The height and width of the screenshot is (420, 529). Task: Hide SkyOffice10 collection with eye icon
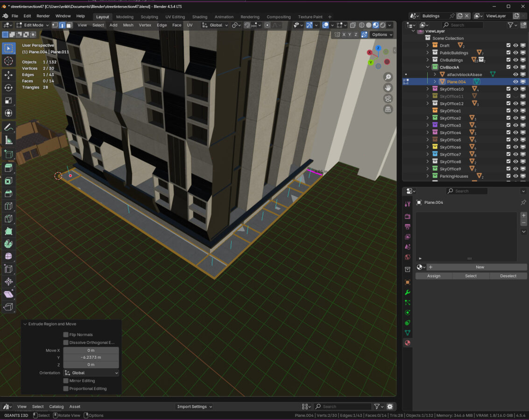pos(516,89)
